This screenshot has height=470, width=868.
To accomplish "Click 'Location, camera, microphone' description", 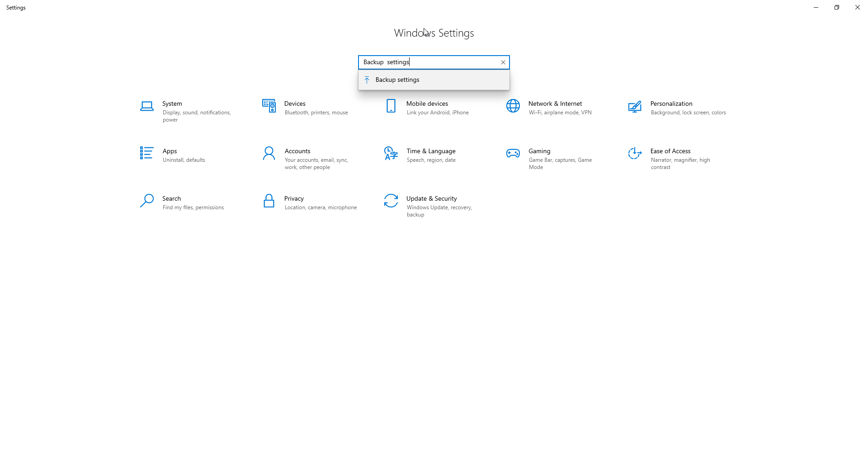I will pos(321,208).
